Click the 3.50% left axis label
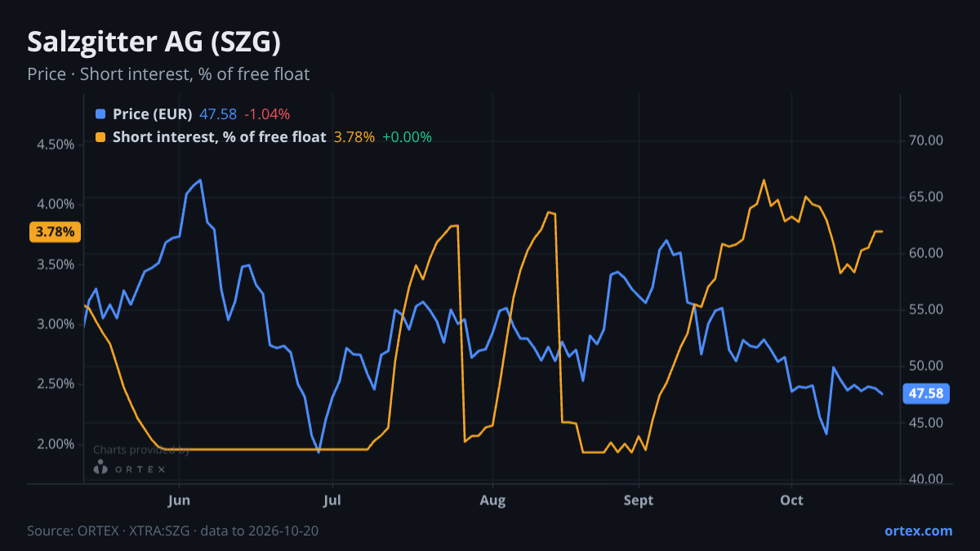Image resolution: width=980 pixels, height=551 pixels. [x=56, y=264]
